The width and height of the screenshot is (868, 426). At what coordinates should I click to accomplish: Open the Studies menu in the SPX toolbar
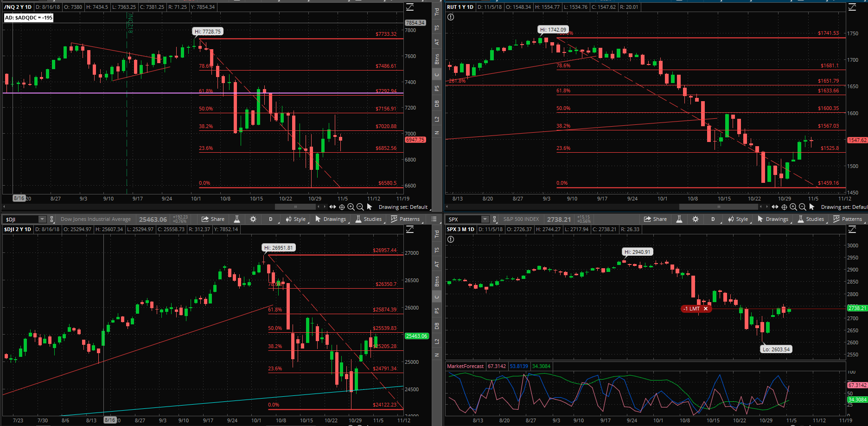811,219
